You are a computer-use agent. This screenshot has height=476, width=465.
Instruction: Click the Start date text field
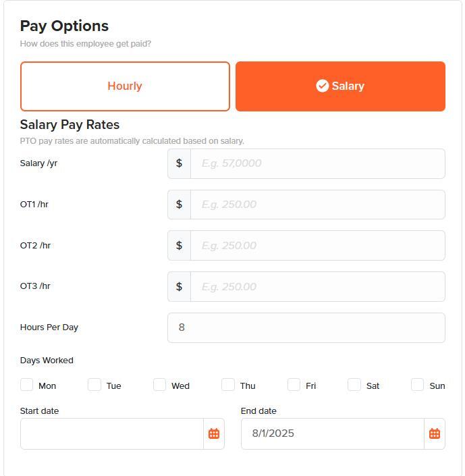112,433
